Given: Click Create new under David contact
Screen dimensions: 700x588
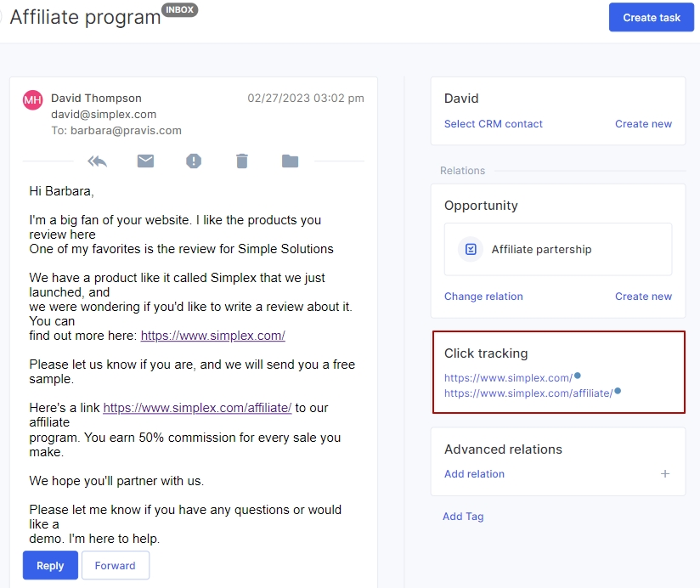Looking at the screenshot, I should (643, 124).
